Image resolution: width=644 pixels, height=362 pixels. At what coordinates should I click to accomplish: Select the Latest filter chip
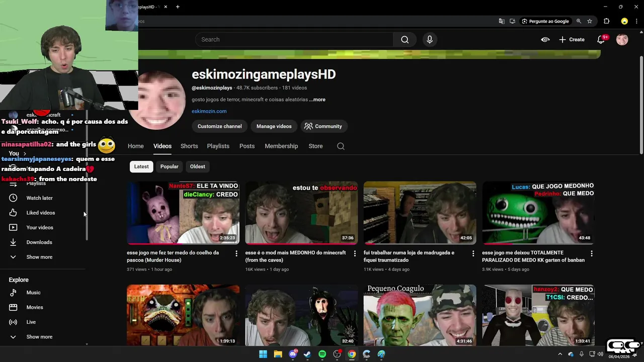(x=141, y=166)
